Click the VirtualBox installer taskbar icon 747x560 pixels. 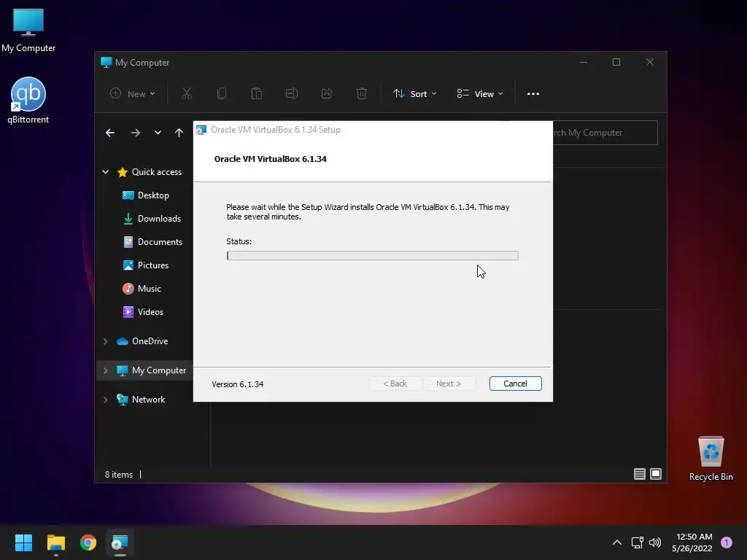120,542
